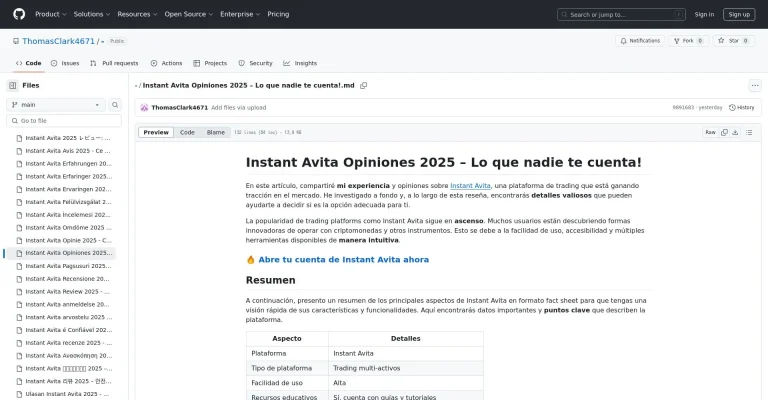Open the document outline icon
The image size is (768, 400).
point(749,132)
